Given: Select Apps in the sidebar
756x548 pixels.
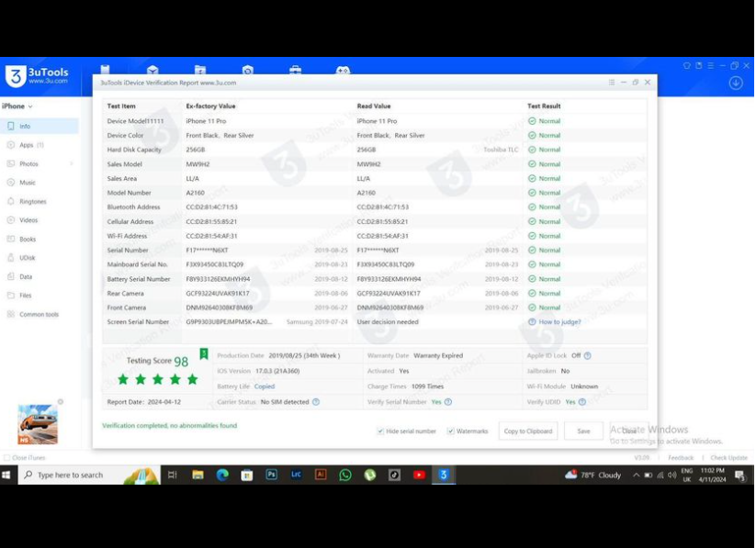Looking at the screenshot, I should (x=39, y=145).
